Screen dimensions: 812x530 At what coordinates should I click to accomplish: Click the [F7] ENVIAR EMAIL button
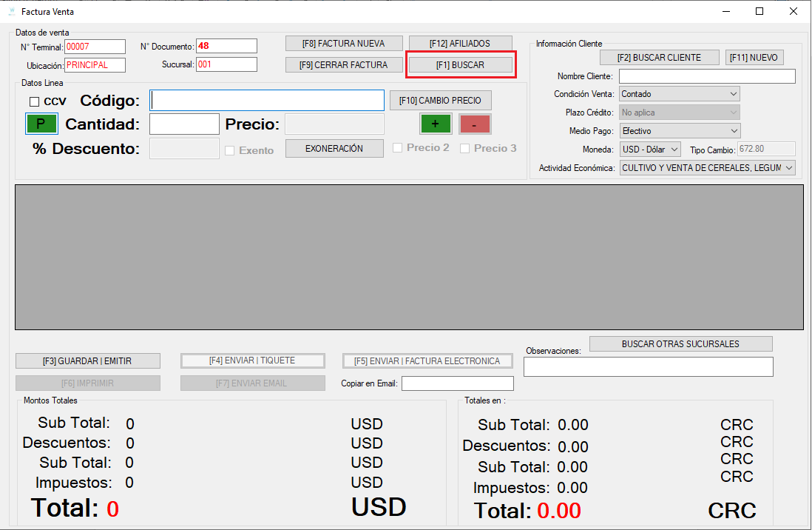coord(253,383)
